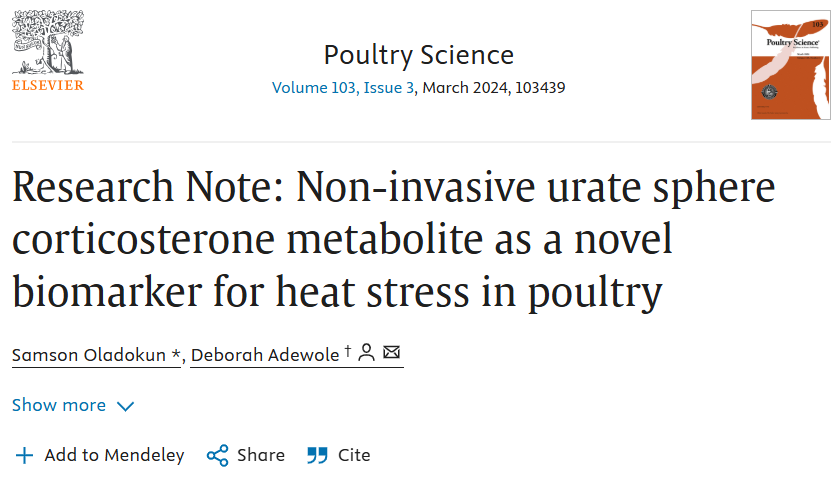Click the quotation marks cite icon

(317, 456)
